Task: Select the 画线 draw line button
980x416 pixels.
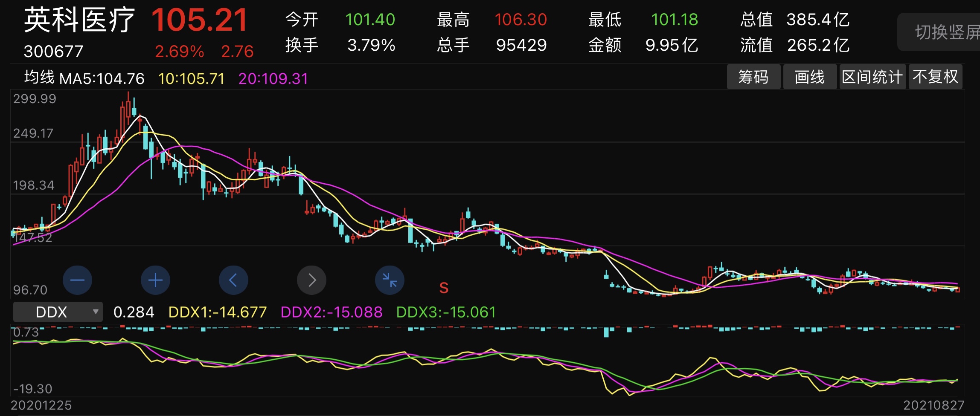Action: click(810, 77)
